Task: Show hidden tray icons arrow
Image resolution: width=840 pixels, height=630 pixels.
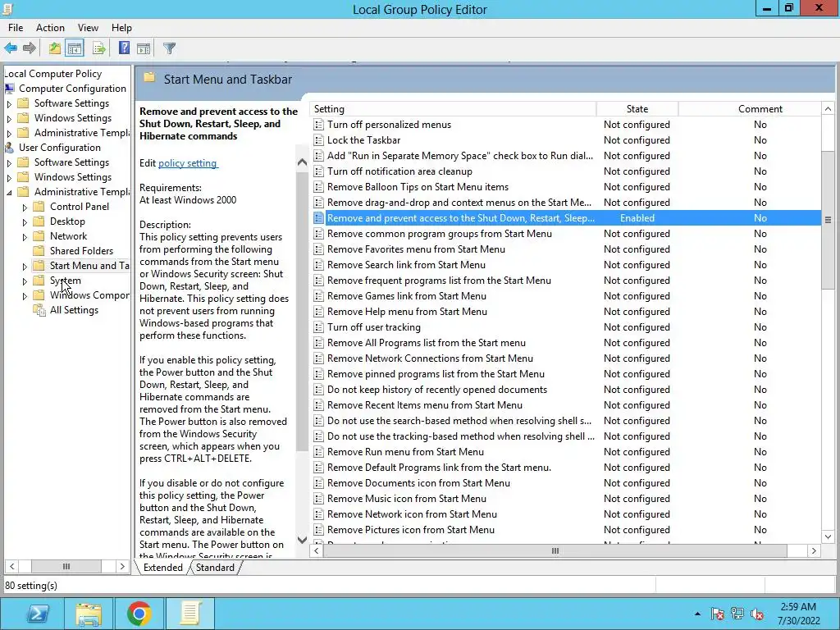Action: tap(697, 614)
